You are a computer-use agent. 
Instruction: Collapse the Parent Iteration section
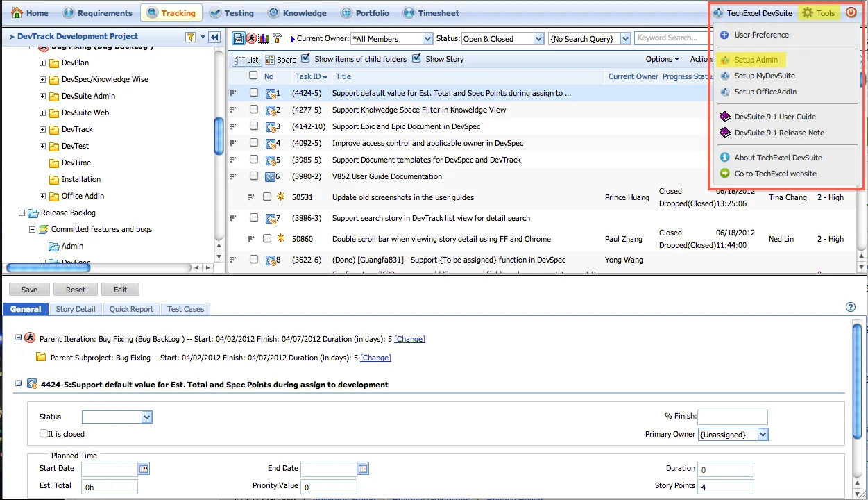tap(19, 337)
